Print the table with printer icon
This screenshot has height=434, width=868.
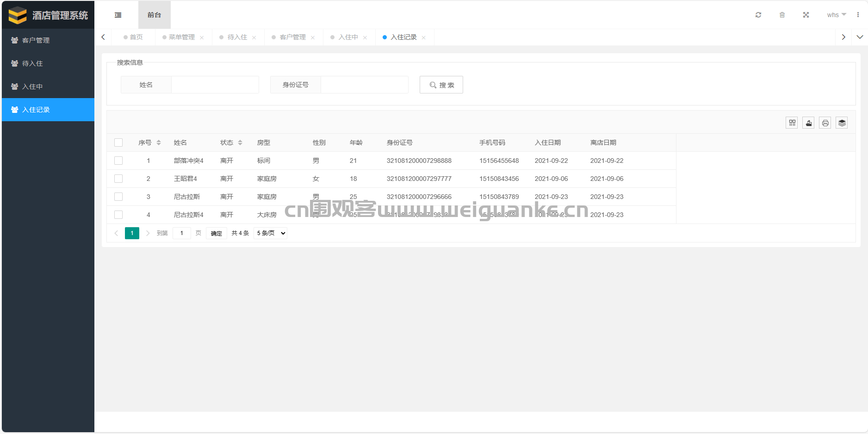pos(825,123)
